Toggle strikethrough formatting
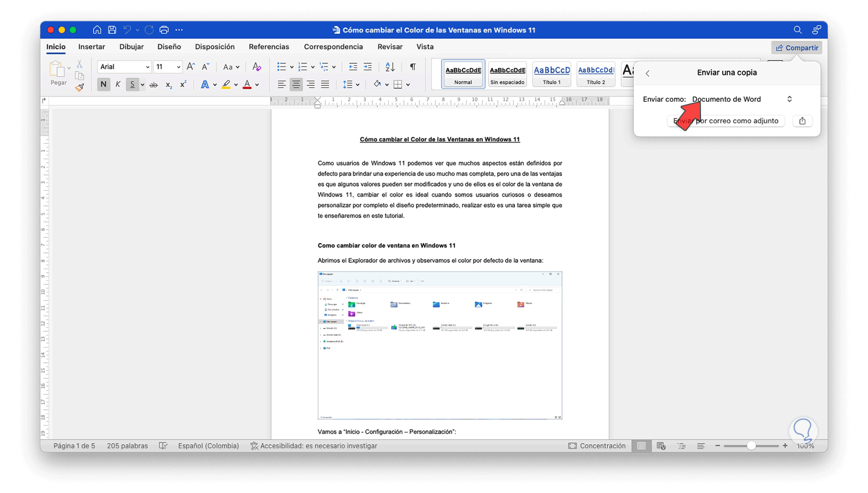868x493 pixels. (x=154, y=85)
